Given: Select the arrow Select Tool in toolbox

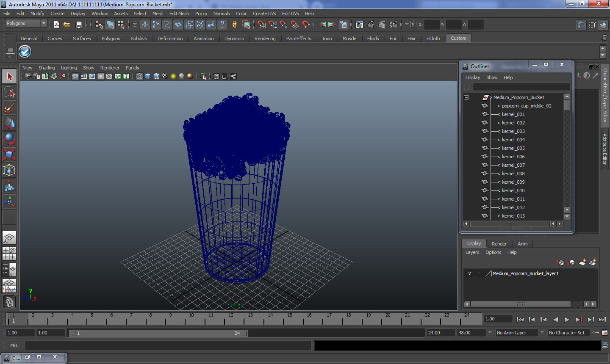Looking at the screenshot, I should coord(9,77).
